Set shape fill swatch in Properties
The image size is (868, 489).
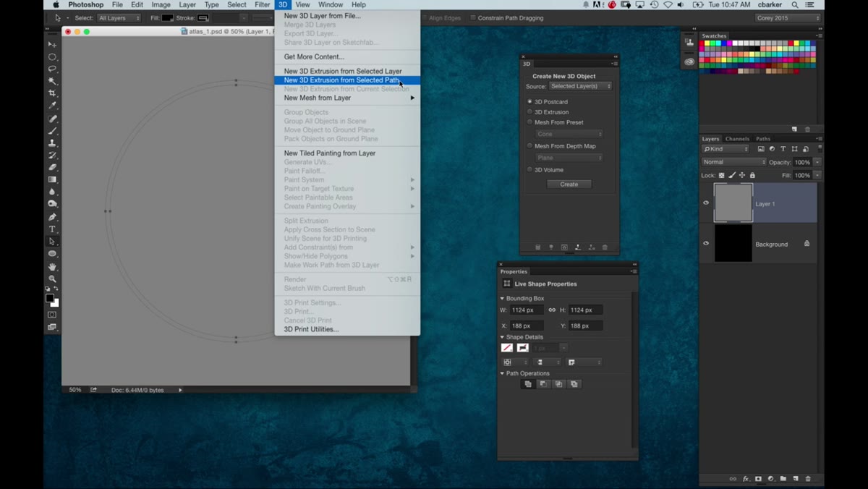(507, 348)
